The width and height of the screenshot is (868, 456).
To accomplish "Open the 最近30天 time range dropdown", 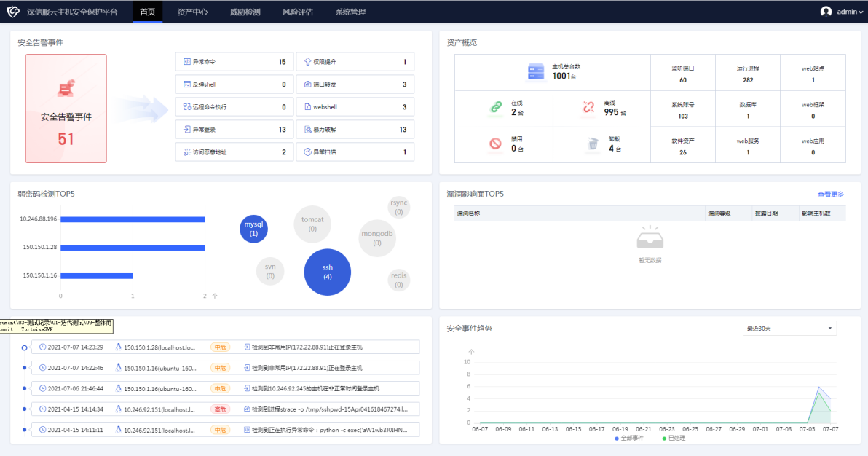I will click(x=789, y=329).
